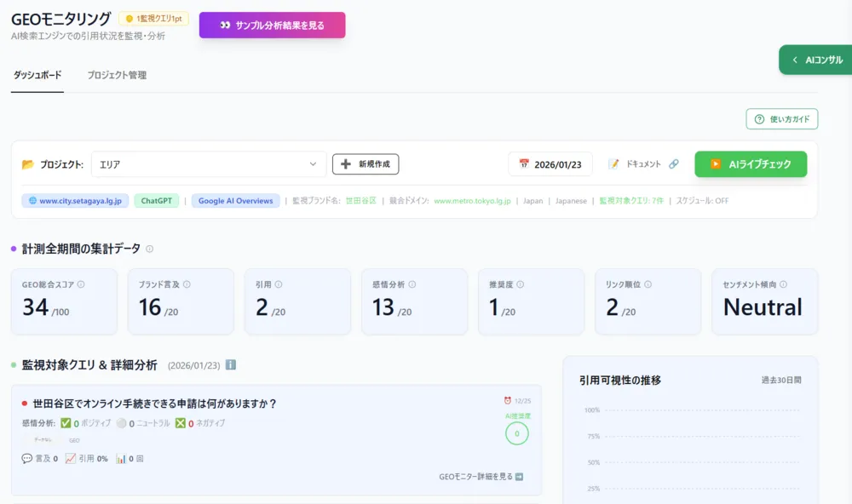The height and width of the screenshot is (504, 852).
Task: Click the negative X mark in 感情分析
Action: pos(180,423)
